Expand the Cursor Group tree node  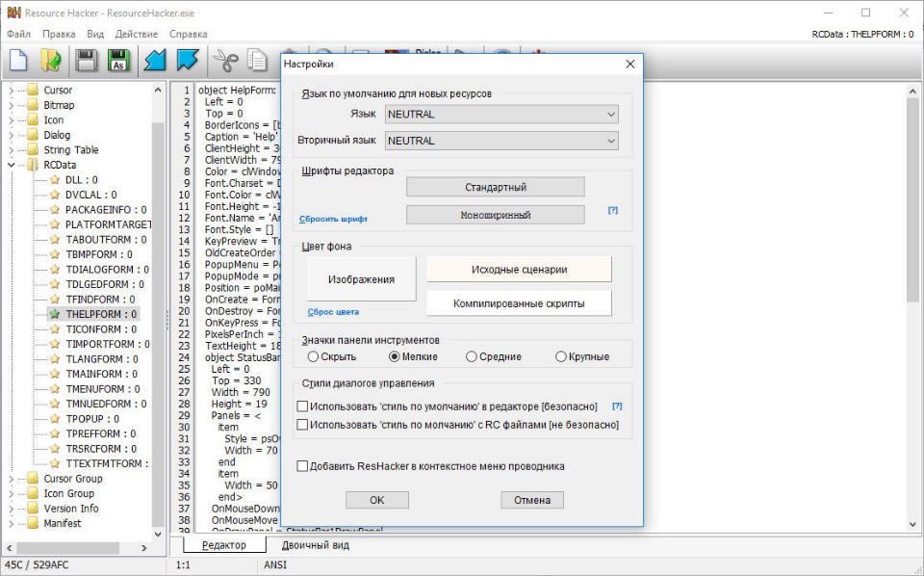[11, 479]
